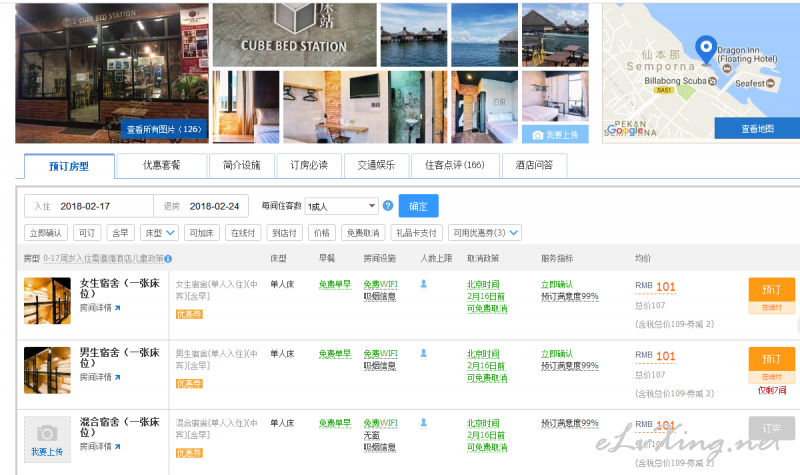
Task: Click the camera icon on 我要上传 photo tile
Action: pos(537,135)
